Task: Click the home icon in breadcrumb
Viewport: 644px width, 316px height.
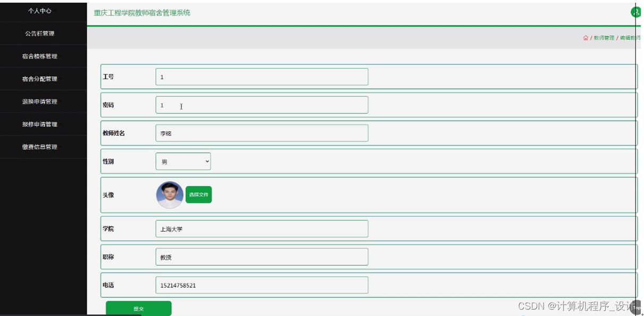Action: click(586, 38)
